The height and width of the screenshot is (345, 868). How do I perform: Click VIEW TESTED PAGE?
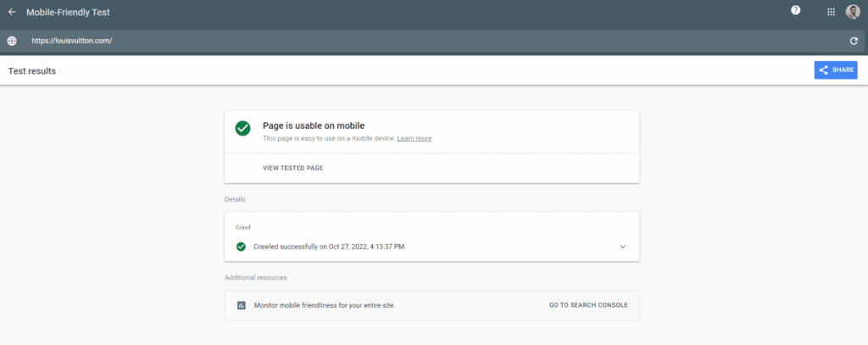click(x=292, y=168)
